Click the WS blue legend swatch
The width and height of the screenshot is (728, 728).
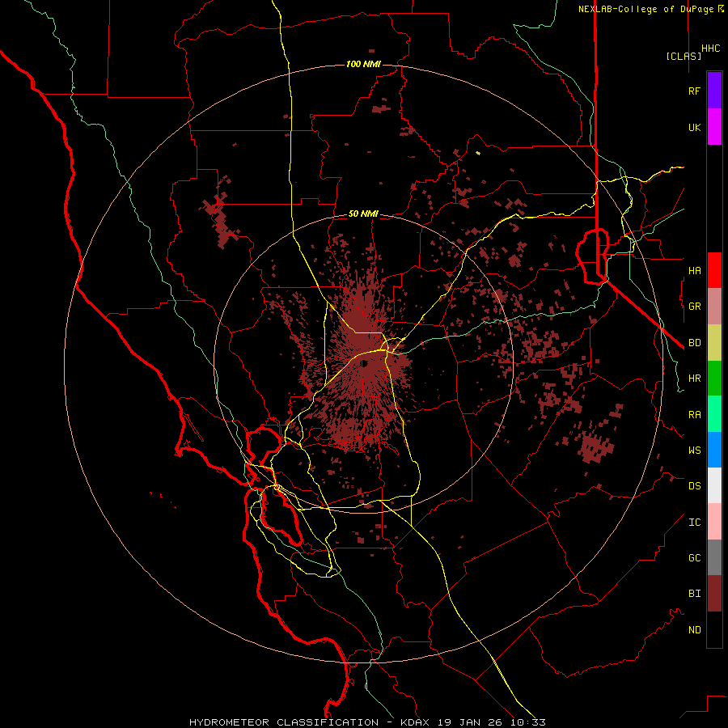click(x=714, y=450)
